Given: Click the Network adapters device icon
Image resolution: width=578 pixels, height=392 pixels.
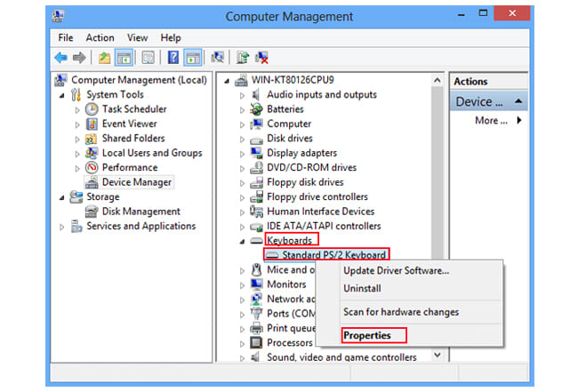Looking at the screenshot, I should pyautogui.click(x=256, y=299).
